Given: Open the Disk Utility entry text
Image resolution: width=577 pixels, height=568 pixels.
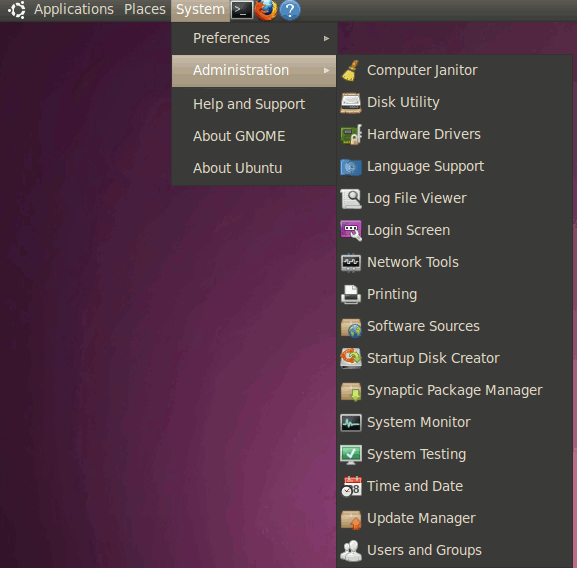Looking at the screenshot, I should pyautogui.click(x=403, y=102).
